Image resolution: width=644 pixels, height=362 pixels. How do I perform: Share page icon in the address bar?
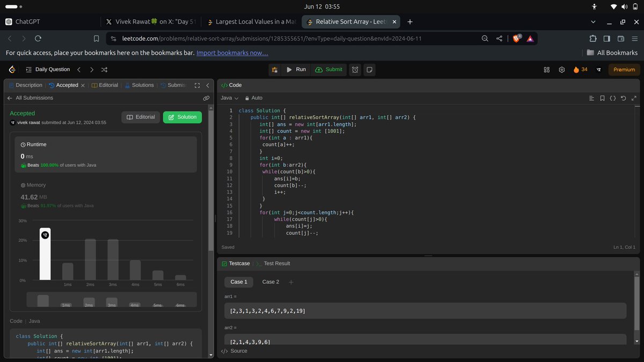pyautogui.click(x=500, y=39)
